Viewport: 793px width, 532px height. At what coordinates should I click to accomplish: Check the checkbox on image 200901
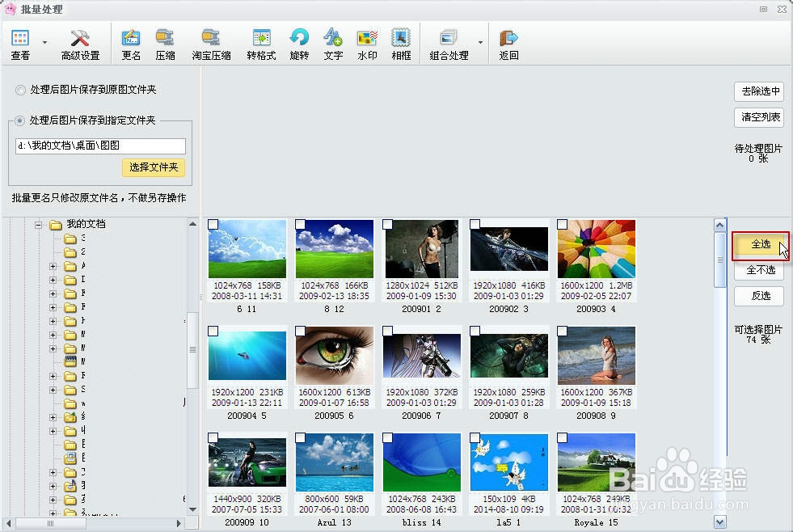(x=387, y=224)
